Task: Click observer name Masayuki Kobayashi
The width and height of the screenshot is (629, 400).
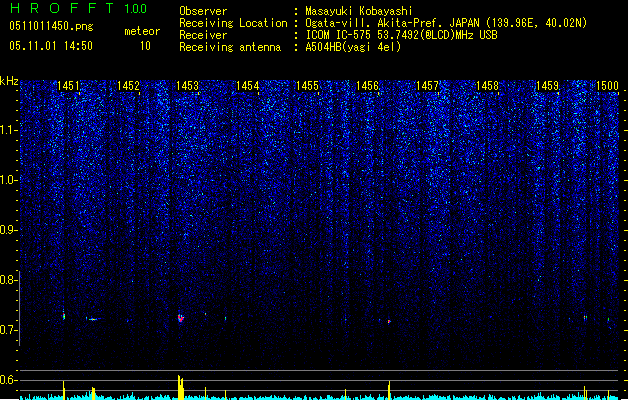Action: tap(359, 11)
